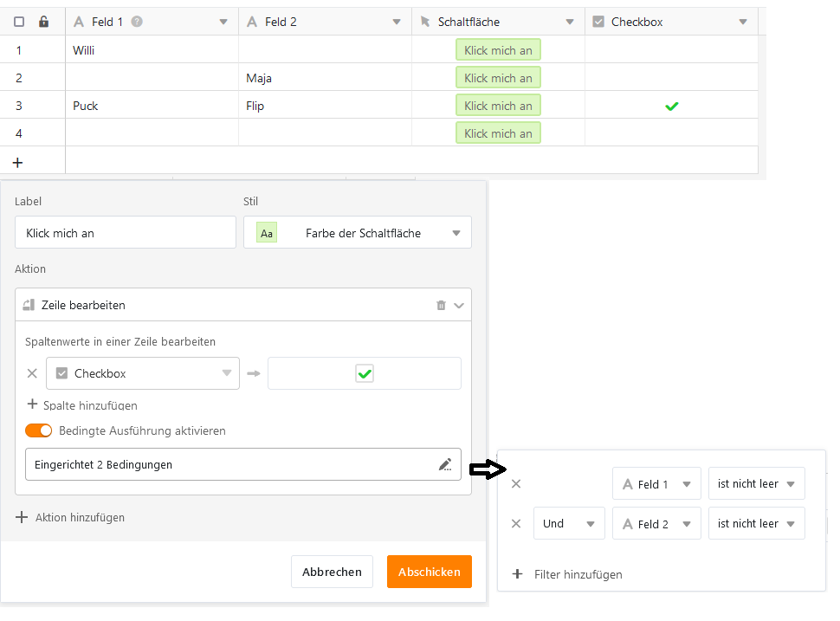Screen dimensions: 840x621
Task: Click the Abbrechen button
Action: point(332,572)
